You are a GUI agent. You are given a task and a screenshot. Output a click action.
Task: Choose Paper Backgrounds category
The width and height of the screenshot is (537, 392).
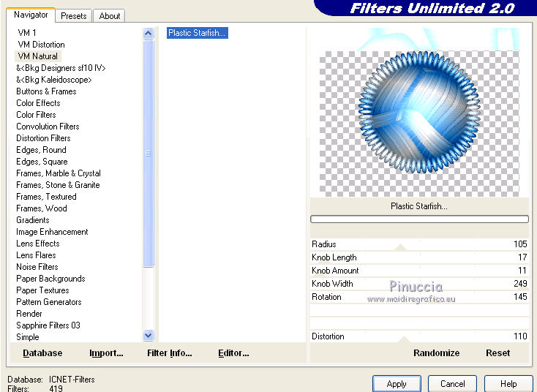(x=50, y=279)
